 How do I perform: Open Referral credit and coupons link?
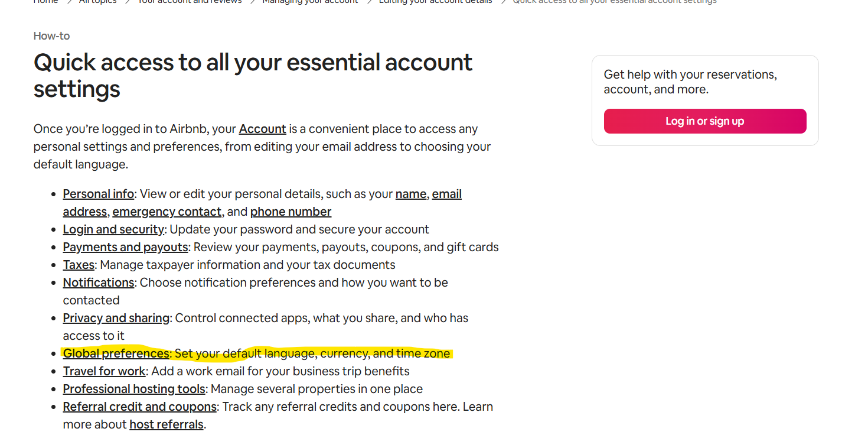(140, 407)
